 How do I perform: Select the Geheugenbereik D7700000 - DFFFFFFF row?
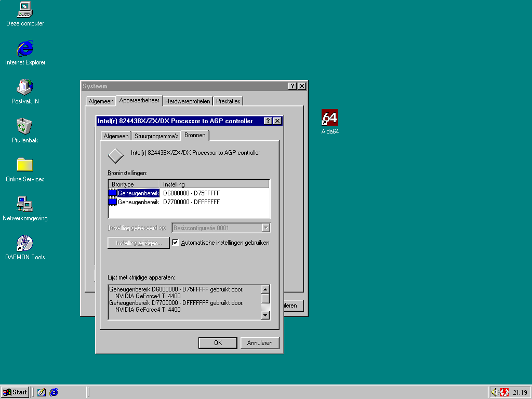(x=189, y=202)
